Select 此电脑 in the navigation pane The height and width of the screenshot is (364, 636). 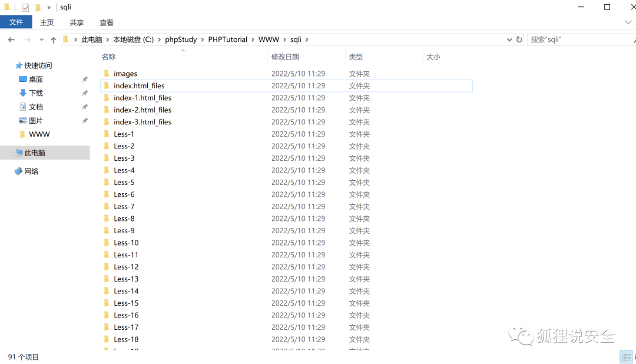(x=35, y=153)
